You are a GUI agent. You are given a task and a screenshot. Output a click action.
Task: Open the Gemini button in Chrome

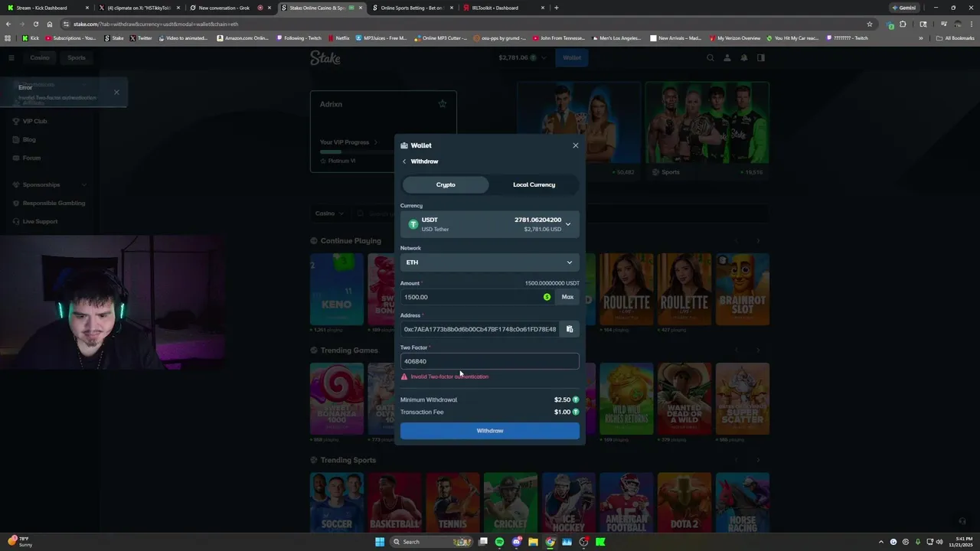coord(903,8)
